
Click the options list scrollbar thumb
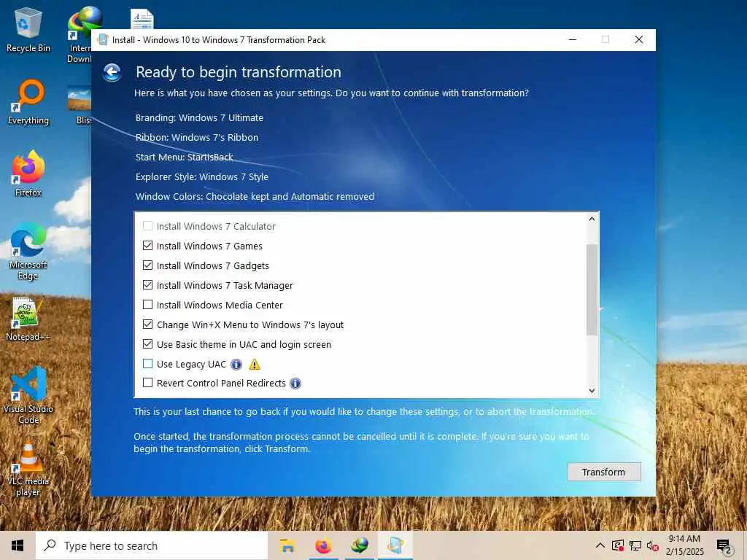tap(592, 289)
